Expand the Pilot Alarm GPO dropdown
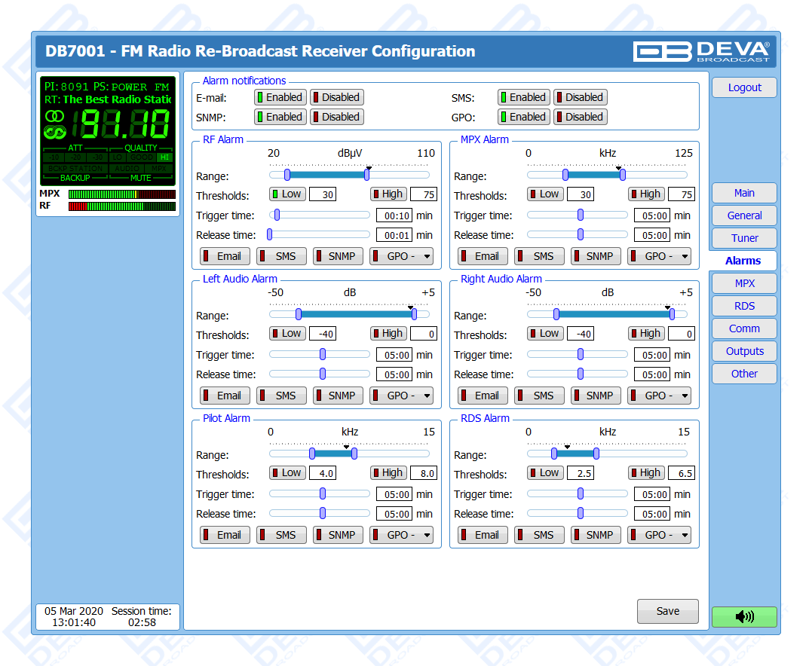812x666 pixels. point(401,535)
